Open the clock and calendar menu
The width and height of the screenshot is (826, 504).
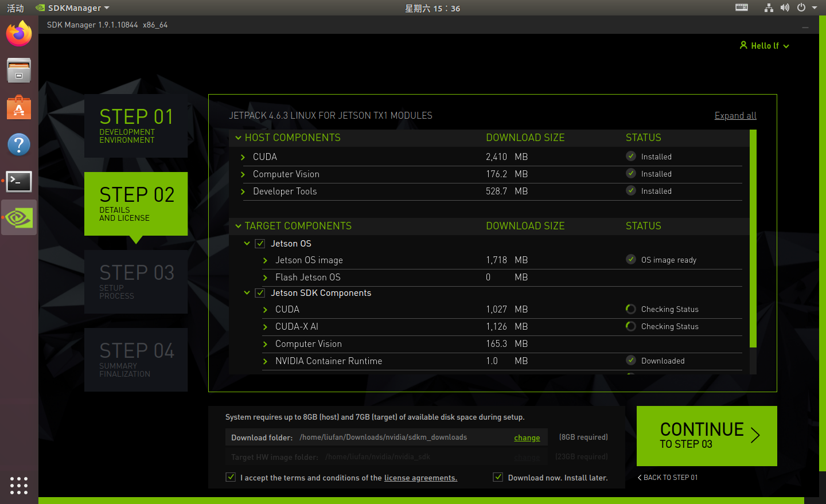tap(433, 7)
